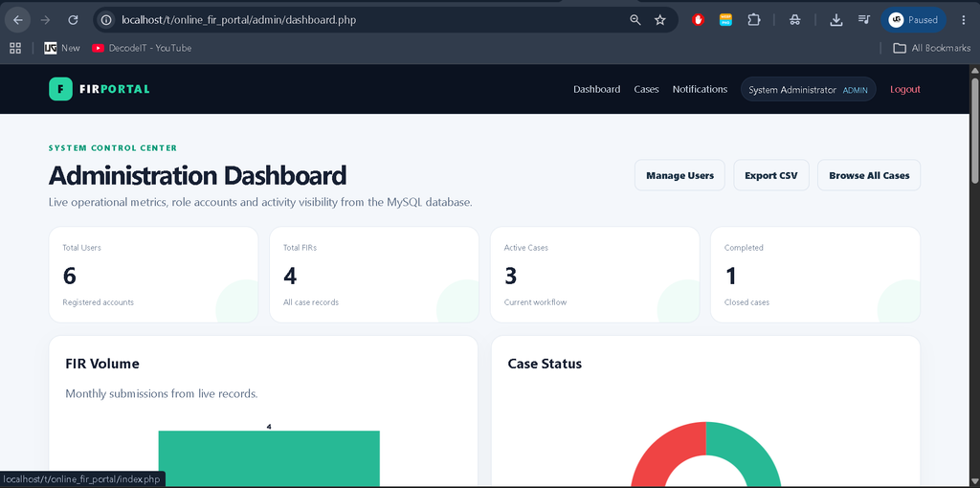Image resolution: width=980 pixels, height=488 pixels.
Task: Click the 'Current workflow' caption
Action: pos(536,302)
